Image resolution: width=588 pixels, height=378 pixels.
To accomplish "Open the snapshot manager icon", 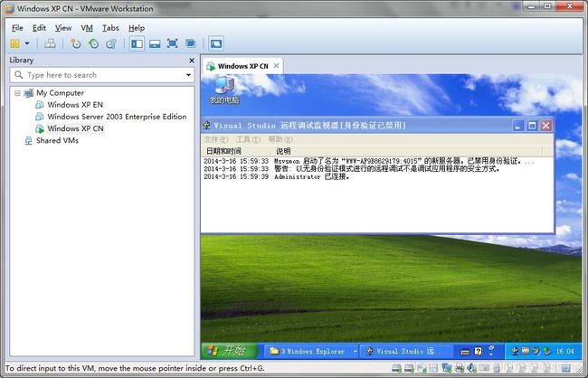I will 111,43.
